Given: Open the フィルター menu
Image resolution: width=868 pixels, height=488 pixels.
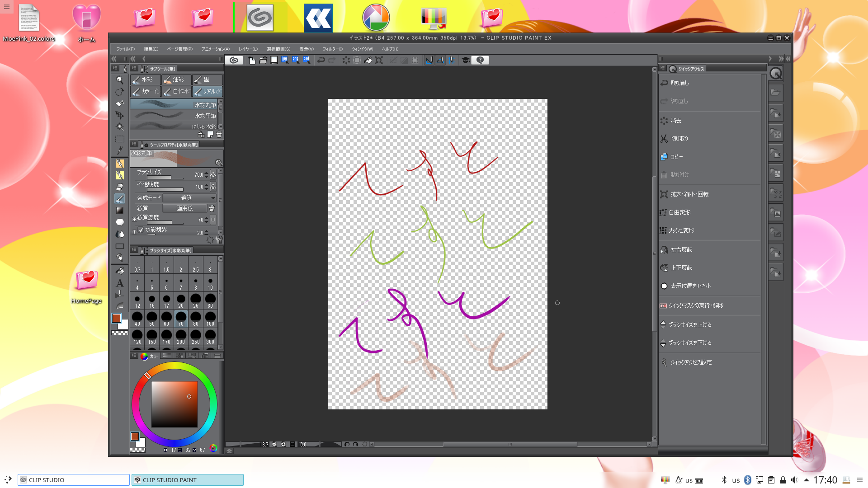Looking at the screenshot, I should click(x=332, y=49).
